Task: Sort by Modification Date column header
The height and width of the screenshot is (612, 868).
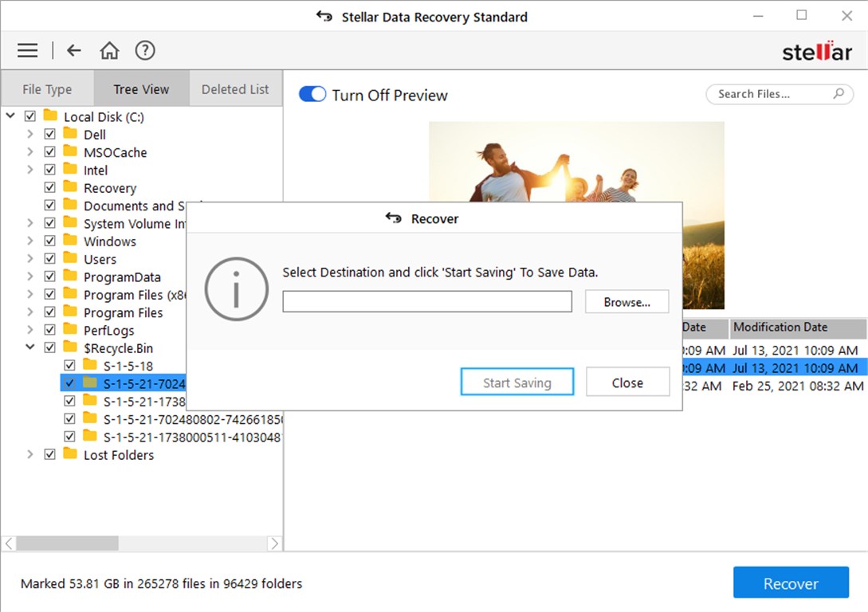Action: tap(798, 328)
